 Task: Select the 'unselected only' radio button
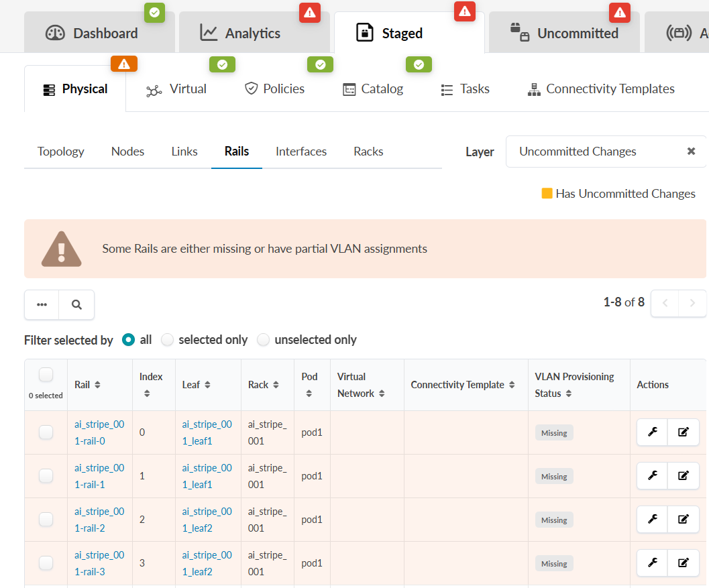[263, 339]
